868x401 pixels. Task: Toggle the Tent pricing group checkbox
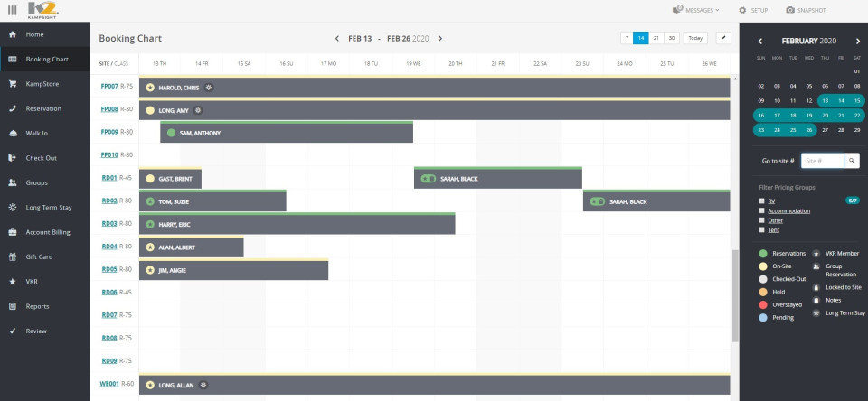pyautogui.click(x=761, y=229)
